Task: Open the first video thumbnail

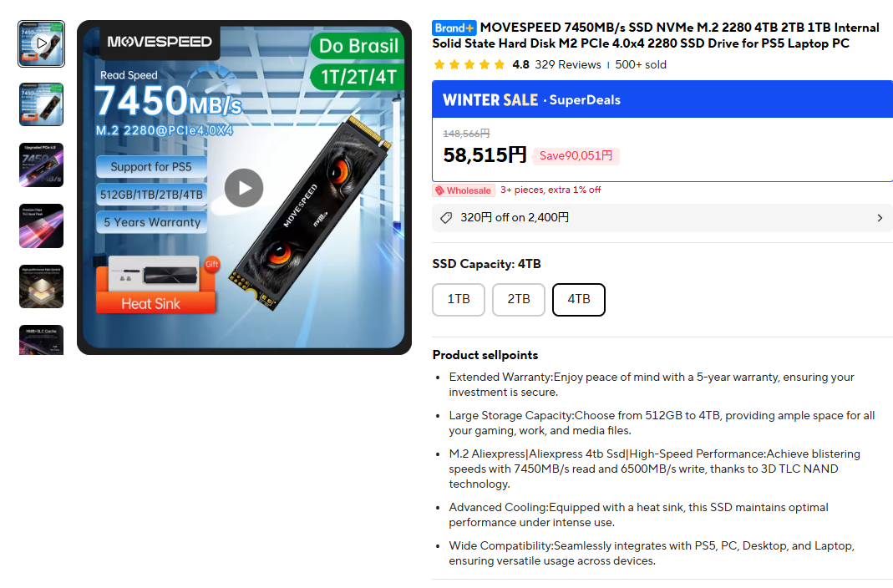Action: coord(42,43)
